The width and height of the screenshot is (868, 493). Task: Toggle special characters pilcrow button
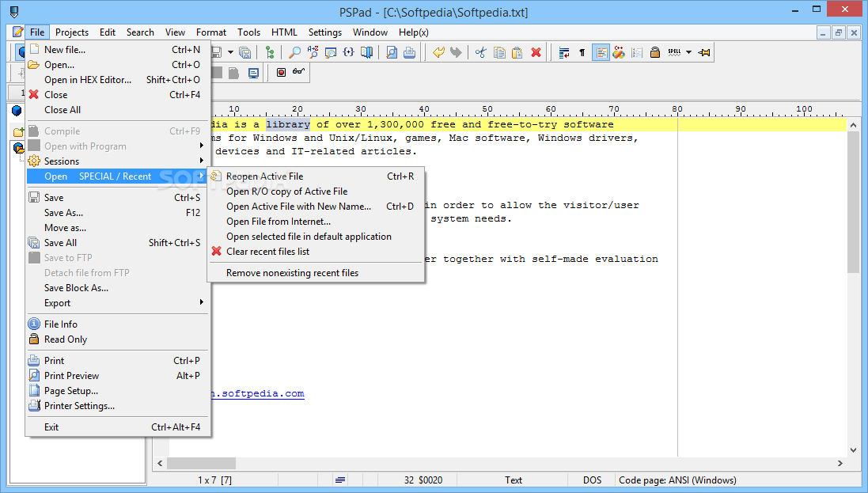tap(582, 52)
